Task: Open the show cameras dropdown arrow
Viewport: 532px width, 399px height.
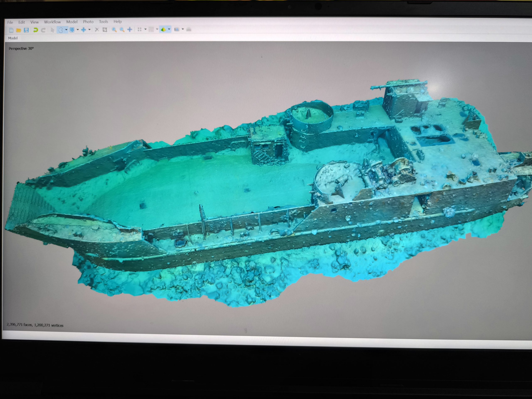Action: click(183, 29)
